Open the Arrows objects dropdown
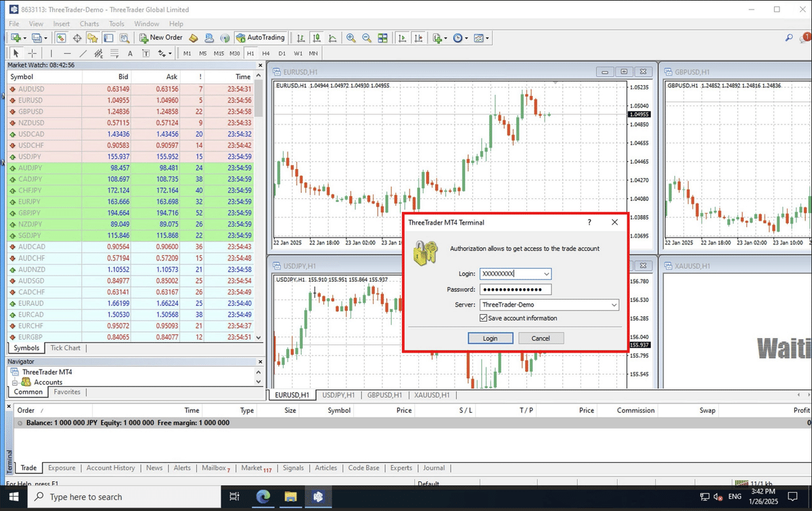Screen dimensions: 812x511 pyautogui.click(x=164, y=53)
